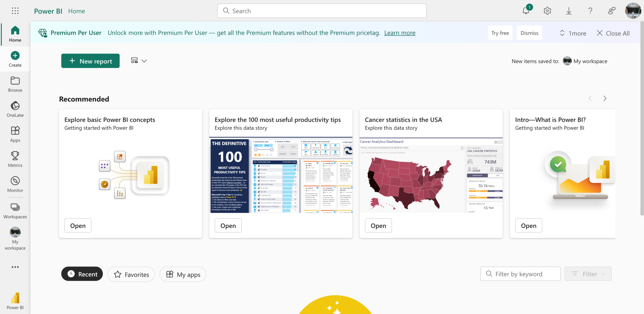Show next Recommended items with right arrow
Screen dimensions: 644x314
click(605, 98)
